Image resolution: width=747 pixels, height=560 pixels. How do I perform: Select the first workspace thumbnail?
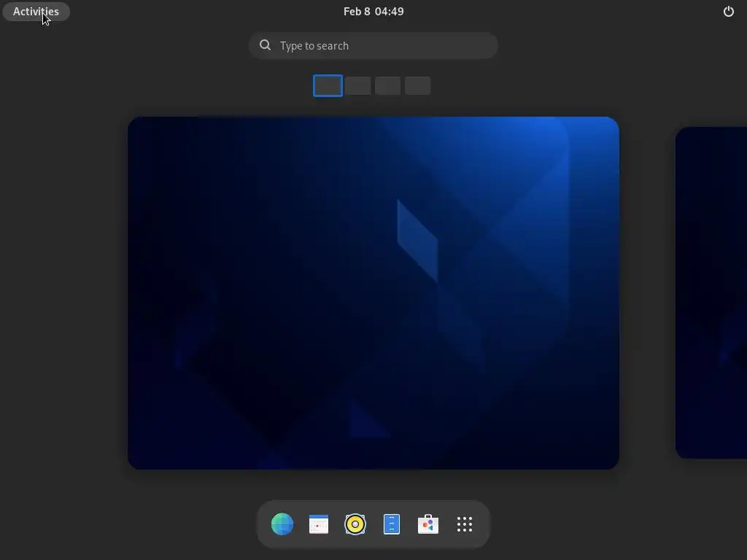coord(328,86)
